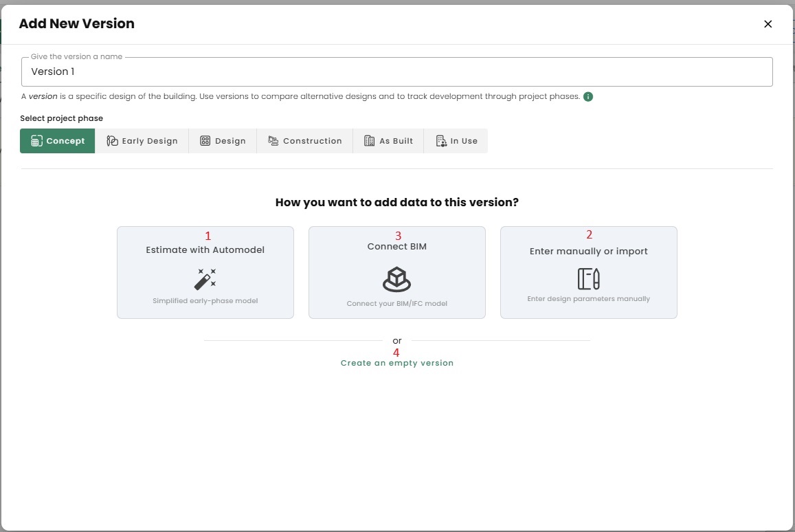Click the Create an empty version link
Image resolution: width=795 pixels, height=532 pixels.
[x=396, y=363]
